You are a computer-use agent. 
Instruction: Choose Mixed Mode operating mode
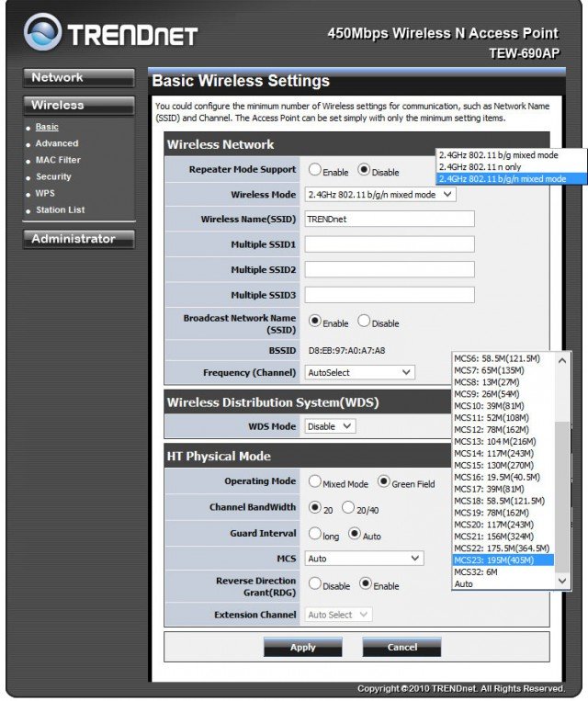(x=315, y=481)
